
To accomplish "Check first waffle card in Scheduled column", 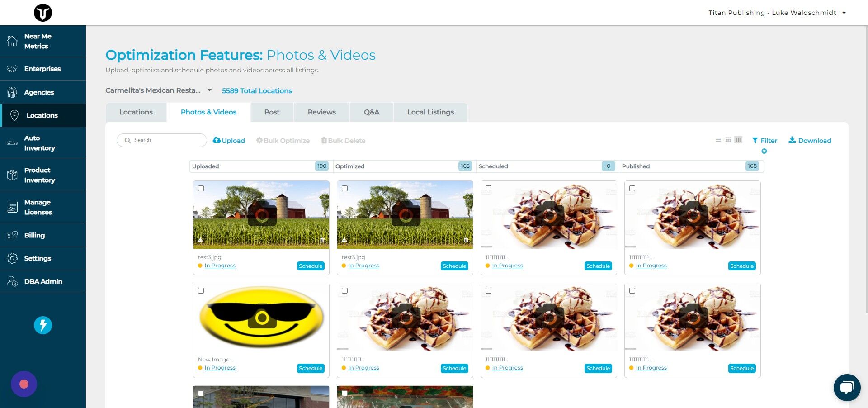I will [x=489, y=189].
